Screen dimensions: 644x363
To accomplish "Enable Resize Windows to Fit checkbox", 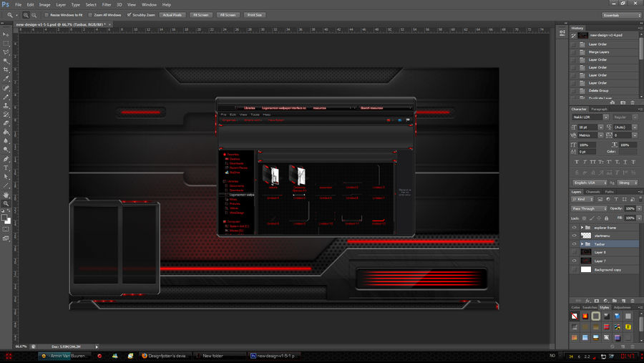I will point(47,15).
